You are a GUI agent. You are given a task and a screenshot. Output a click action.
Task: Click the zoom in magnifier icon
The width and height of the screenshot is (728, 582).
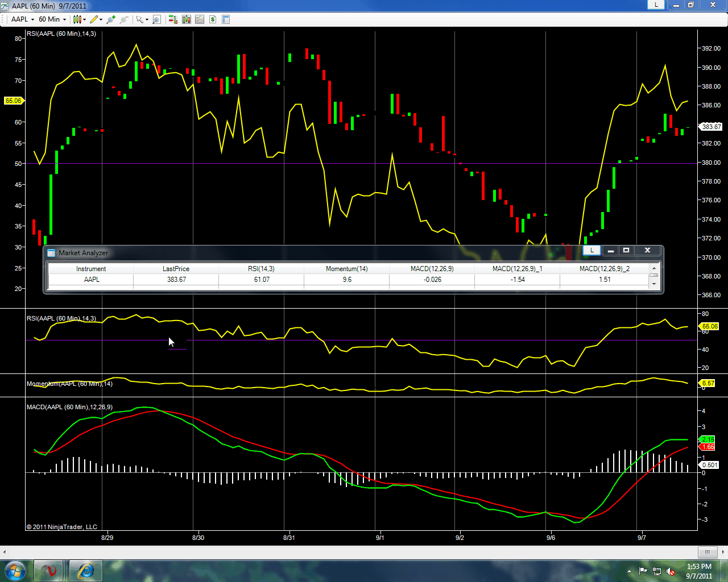[111, 19]
